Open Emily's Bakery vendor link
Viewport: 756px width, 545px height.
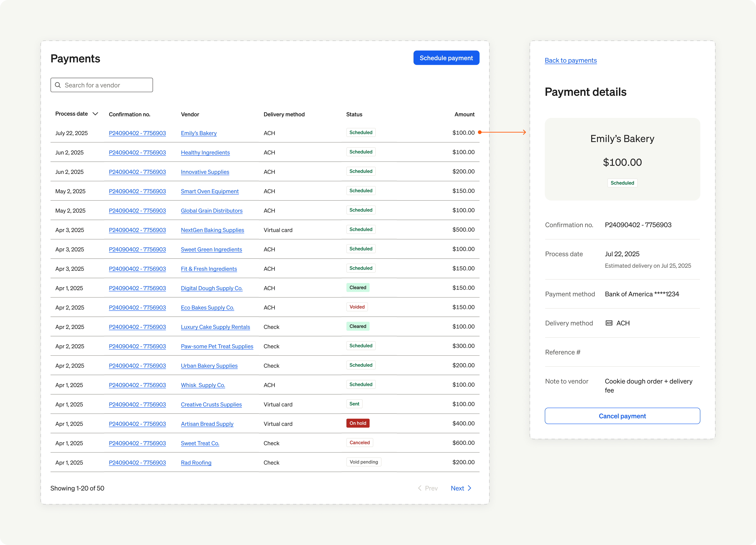199,133
